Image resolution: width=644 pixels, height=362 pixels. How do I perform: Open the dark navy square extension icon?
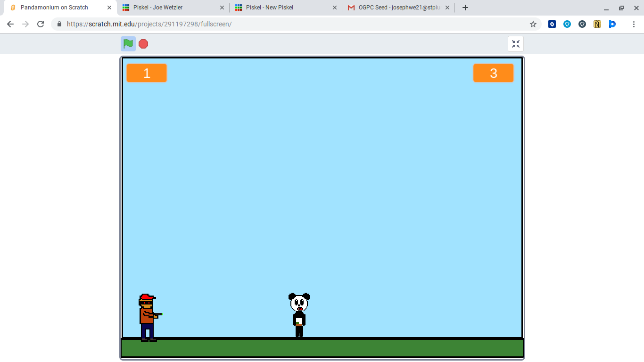pyautogui.click(x=552, y=24)
